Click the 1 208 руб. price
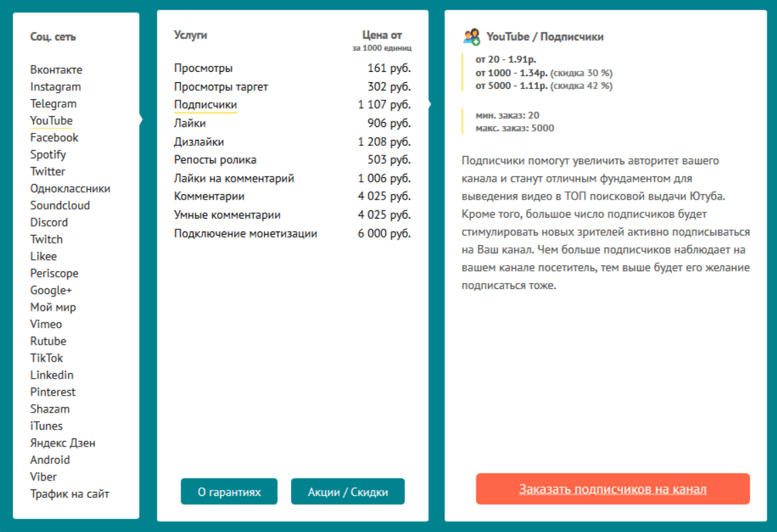The width and height of the screenshot is (777, 532). coord(385,142)
